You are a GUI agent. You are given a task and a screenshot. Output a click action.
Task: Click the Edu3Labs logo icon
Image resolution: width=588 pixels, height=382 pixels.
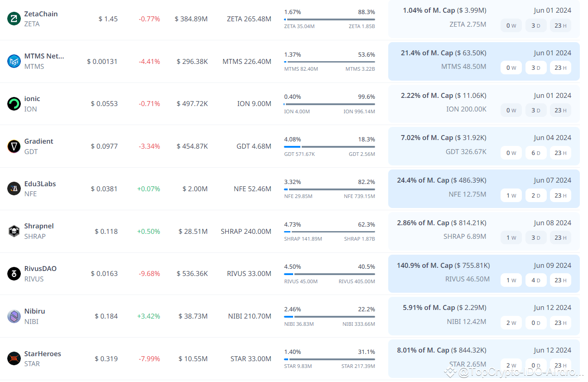(14, 189)
